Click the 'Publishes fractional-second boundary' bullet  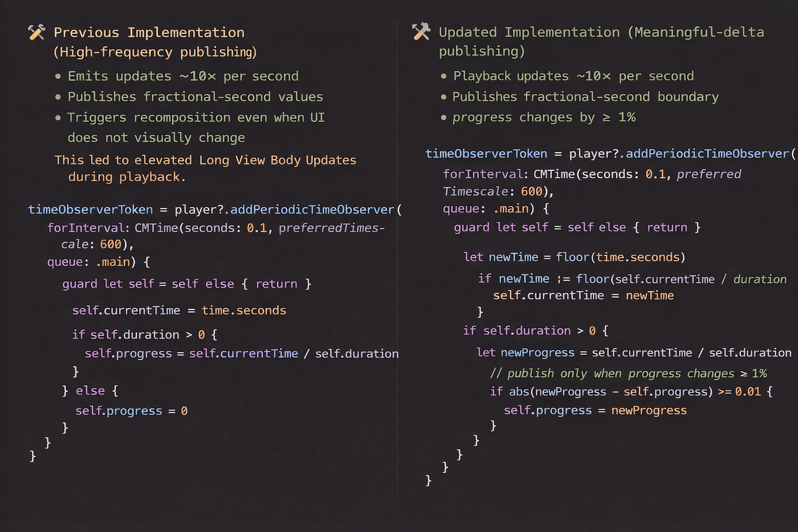(x=585, y=97)
